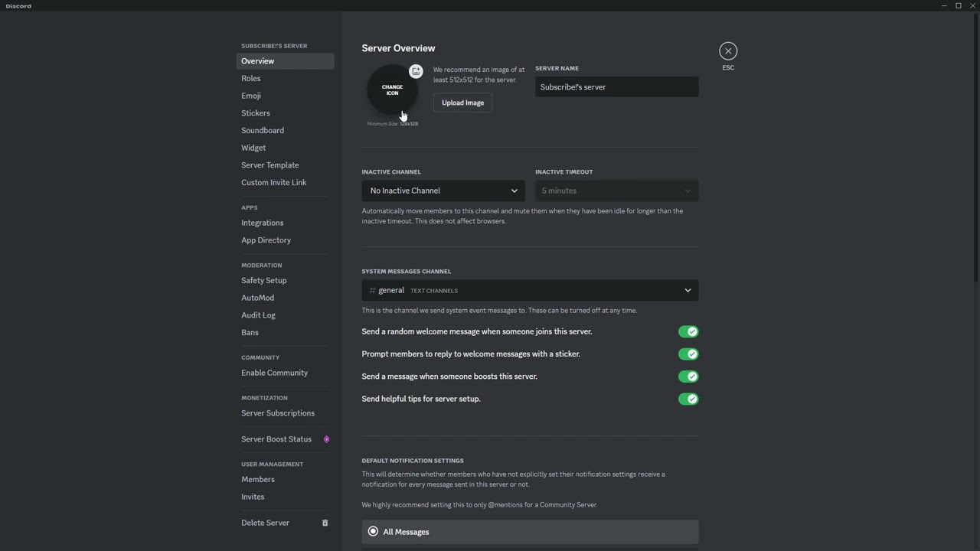Open the Invites page
Viewport: 980px width, 551px height.
point(285,497)
